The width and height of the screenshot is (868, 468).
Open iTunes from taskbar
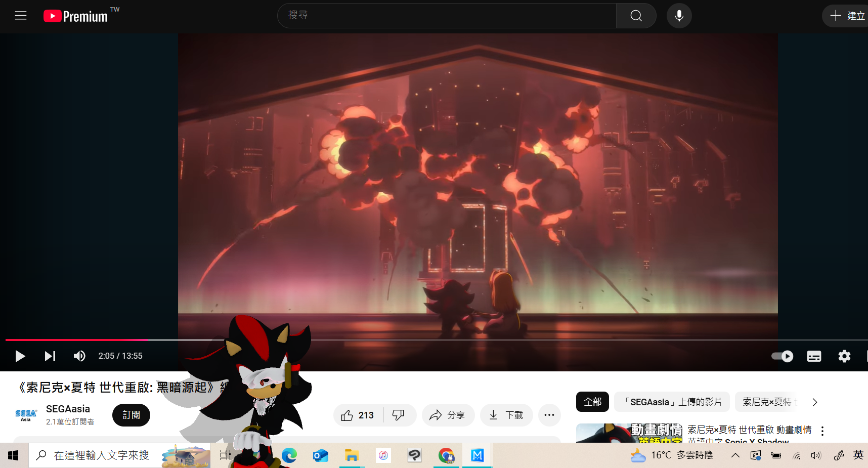click(x=383, y=455)
